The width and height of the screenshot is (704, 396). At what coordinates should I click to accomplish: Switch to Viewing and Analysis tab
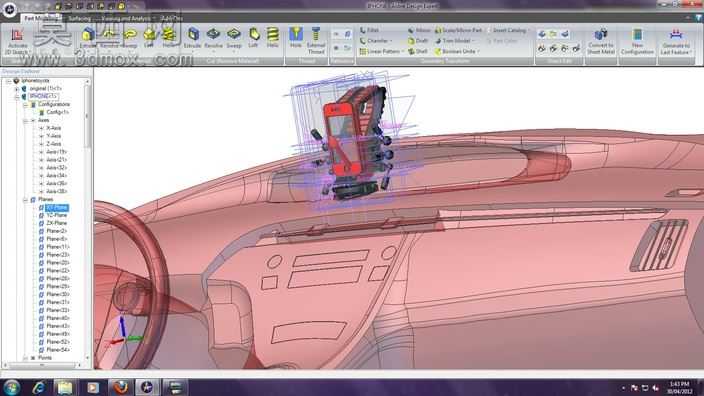pyautogui.click(x=125, y=18)
